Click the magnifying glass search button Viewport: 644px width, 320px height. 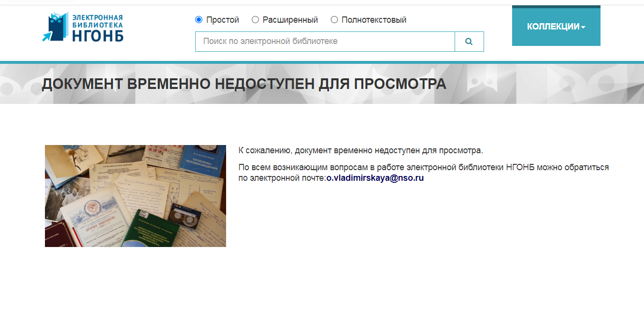tap(469, 42)
